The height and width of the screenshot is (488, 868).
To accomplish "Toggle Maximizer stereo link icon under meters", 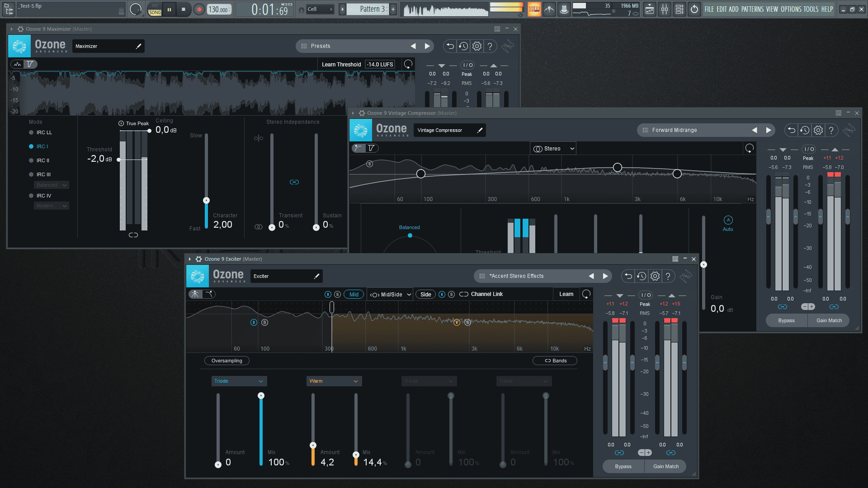I will [x=133, y=235].
